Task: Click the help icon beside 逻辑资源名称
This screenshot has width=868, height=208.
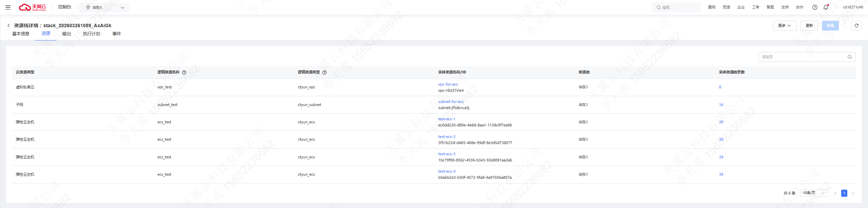Action: 184,72
